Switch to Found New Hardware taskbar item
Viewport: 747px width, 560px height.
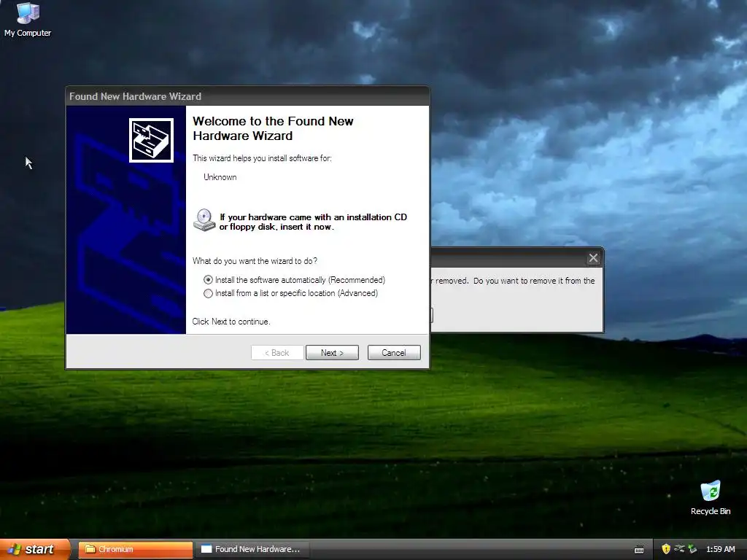click(x=252, y=549)
